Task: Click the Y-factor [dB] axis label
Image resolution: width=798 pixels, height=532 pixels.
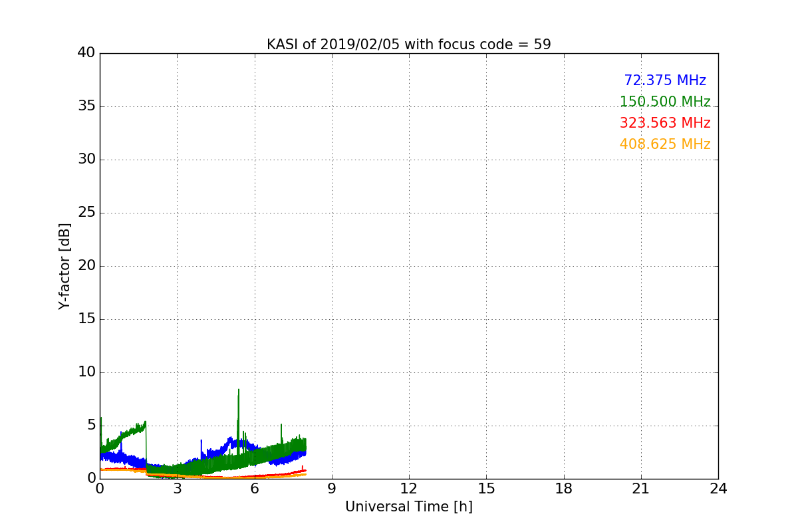Action: tap(65, 266)
